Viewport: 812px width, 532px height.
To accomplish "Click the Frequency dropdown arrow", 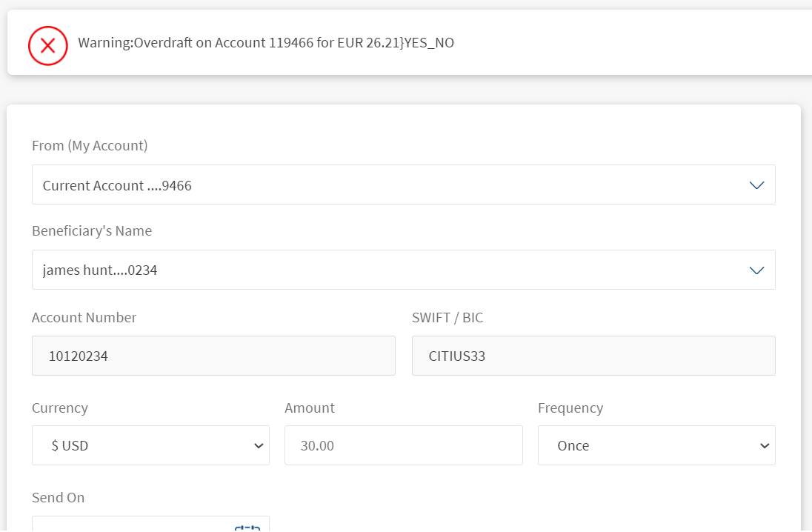I will [765, 446].
